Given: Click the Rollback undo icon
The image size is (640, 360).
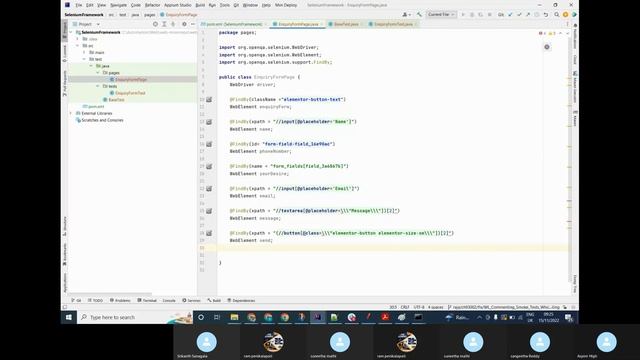Looking at the screenshot, I should 546,15.
